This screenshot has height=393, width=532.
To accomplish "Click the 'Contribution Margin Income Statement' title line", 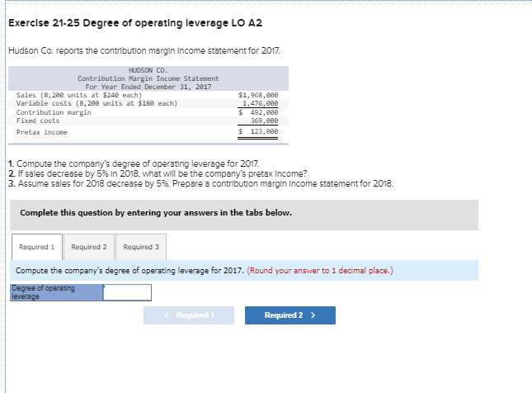I will pos(148,78).
